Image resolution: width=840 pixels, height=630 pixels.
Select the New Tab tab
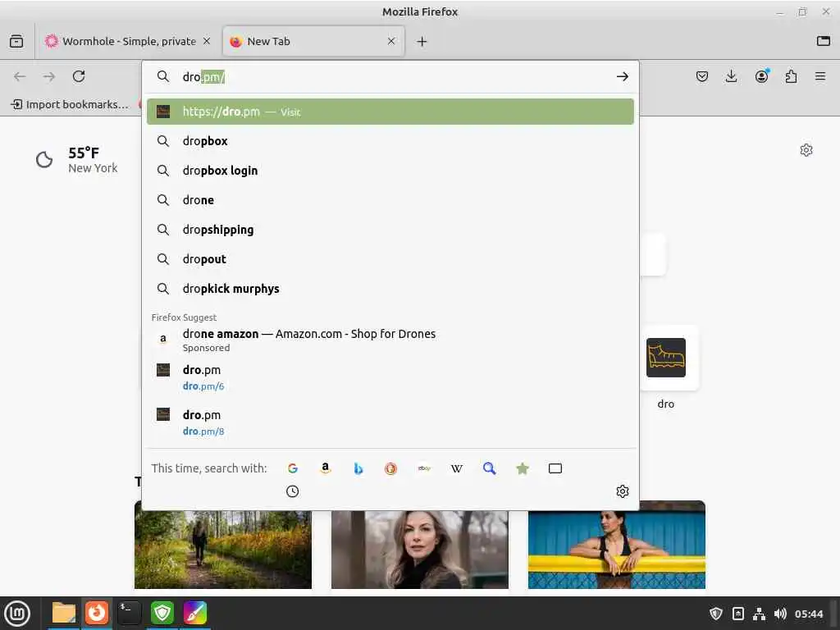pyautogui.click(x=313, y=41)
